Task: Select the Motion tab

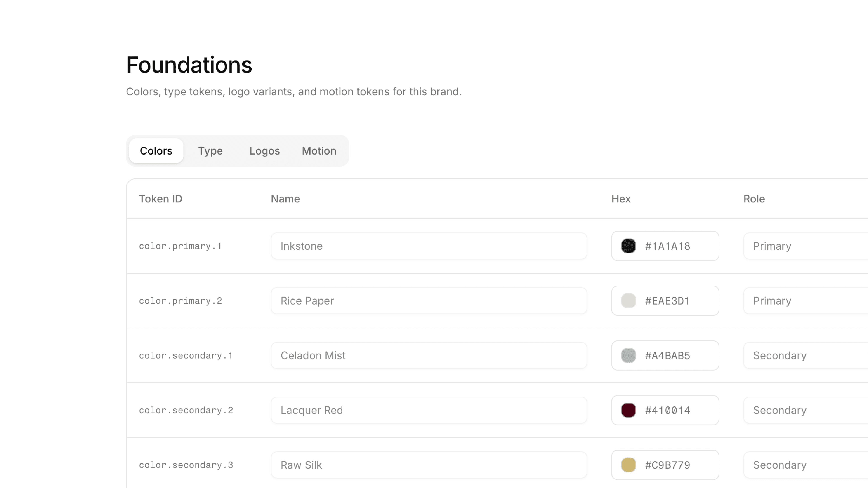Action: point(319,150)
